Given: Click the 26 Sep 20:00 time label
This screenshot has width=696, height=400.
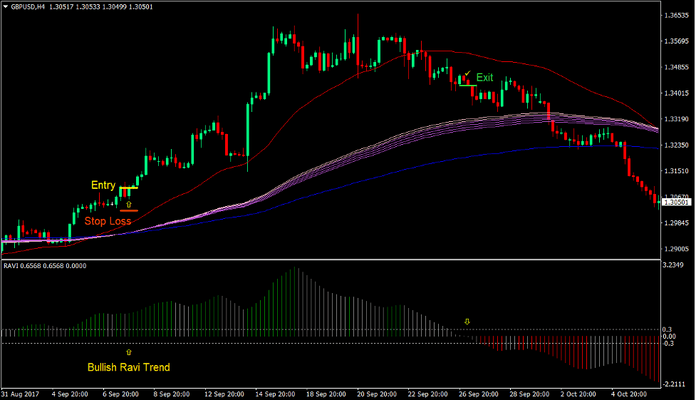Looking at the screenshot, I should [x=479, y=394].
